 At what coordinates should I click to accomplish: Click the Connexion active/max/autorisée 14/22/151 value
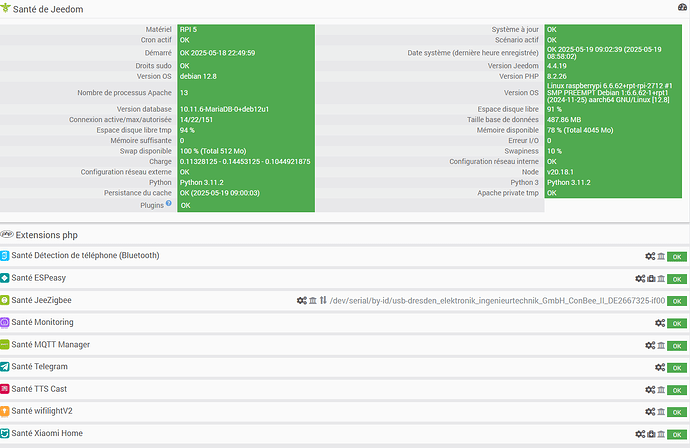pos(196,120)
